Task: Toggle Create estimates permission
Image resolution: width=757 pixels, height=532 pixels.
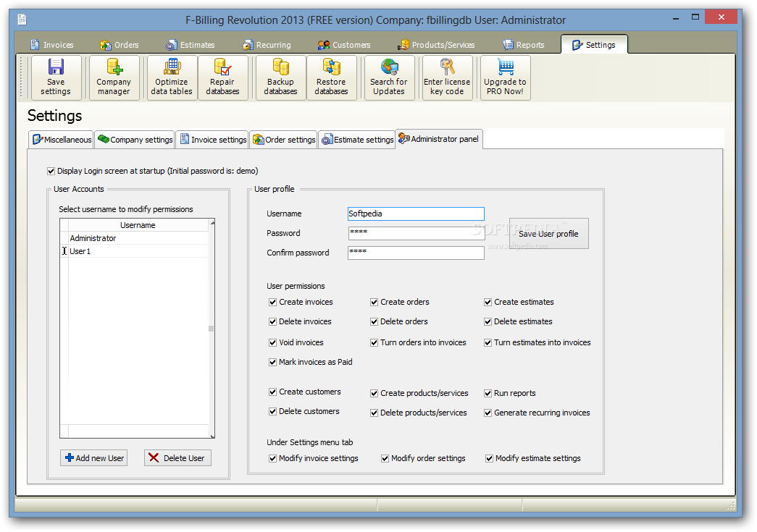Action: [488, 302]
